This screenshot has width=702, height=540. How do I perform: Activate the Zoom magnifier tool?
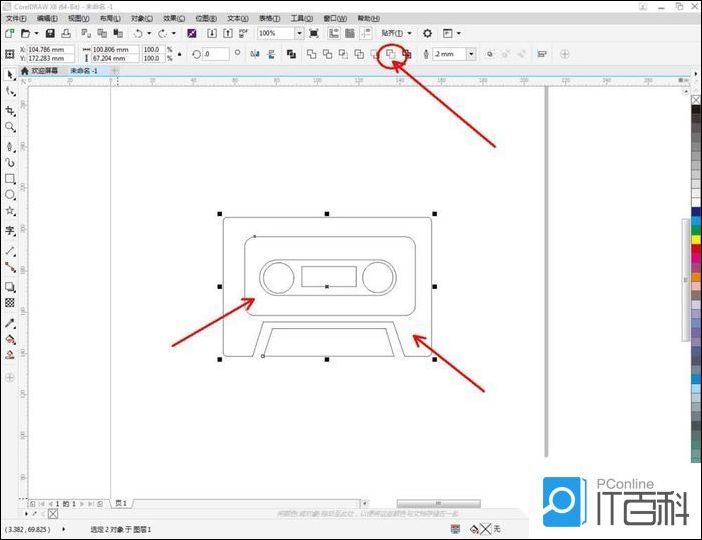coord(10,127)
